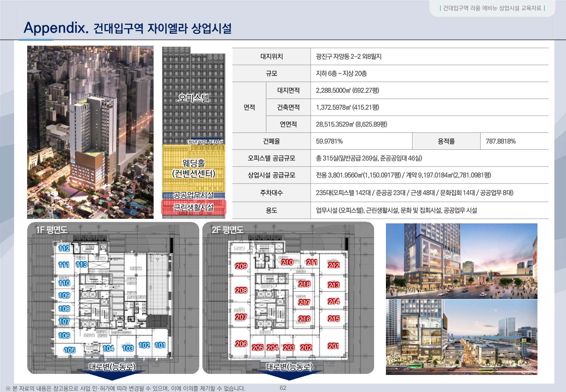Image resolution: width=566 pixels, height=392 pixels.
Task: Click the '건폐율' header cell
Action: pos(272,141)
